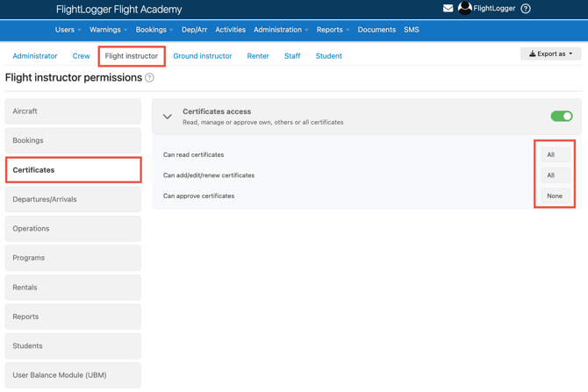Switch to the Crew role tab

tap(81, 56)
